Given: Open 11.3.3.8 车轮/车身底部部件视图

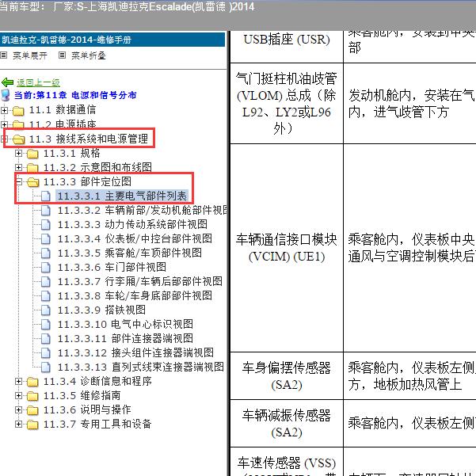Looking at the screenshot, I should [x=135, y=295].
